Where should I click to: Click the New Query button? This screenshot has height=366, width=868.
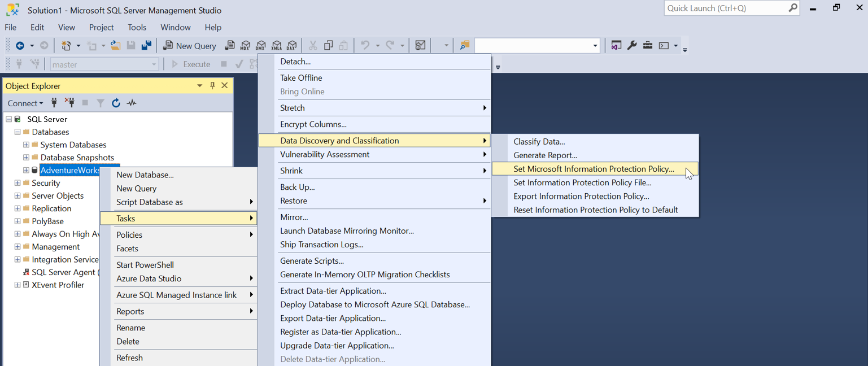point(189,45)
